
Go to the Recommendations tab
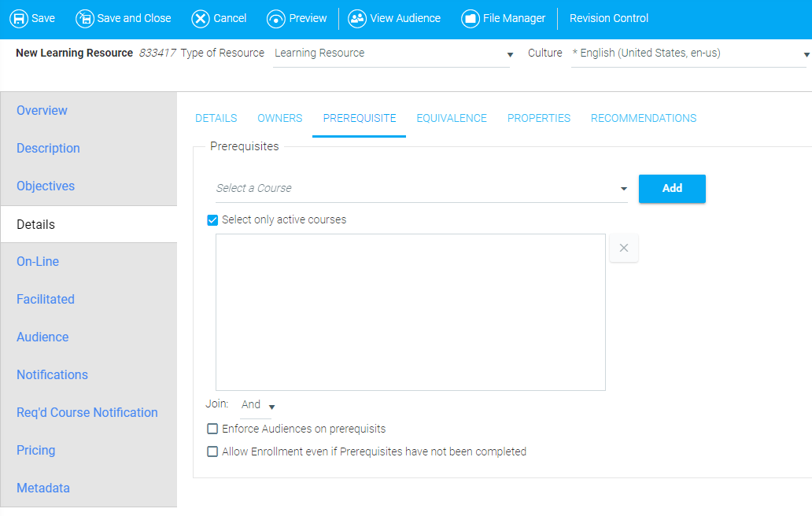coord(643,119)
